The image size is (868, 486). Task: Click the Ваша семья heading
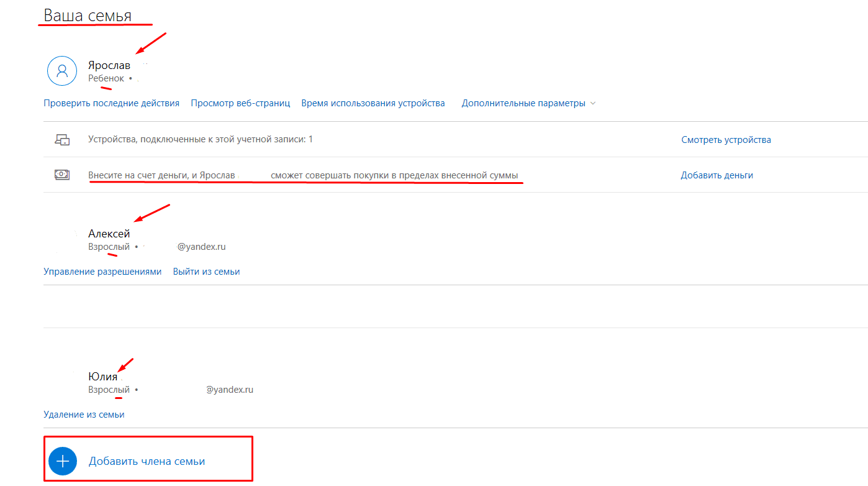88,16
